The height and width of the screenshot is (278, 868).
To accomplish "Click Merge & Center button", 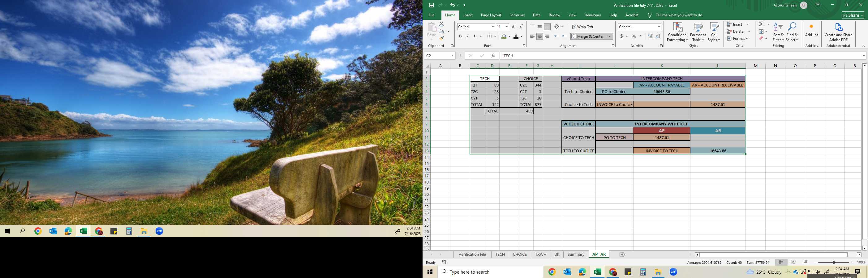I will click(588, 36).
